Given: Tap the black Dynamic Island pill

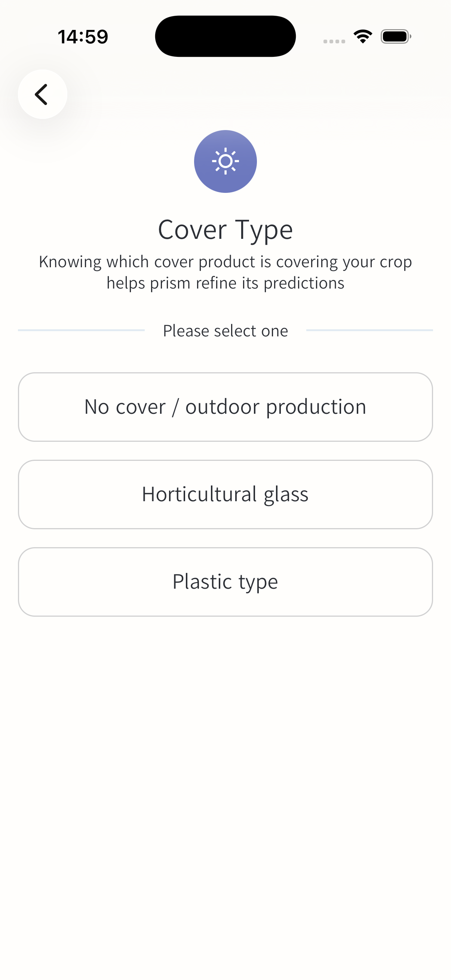Looking at the screenshot, I should click(x=225, y=36).
